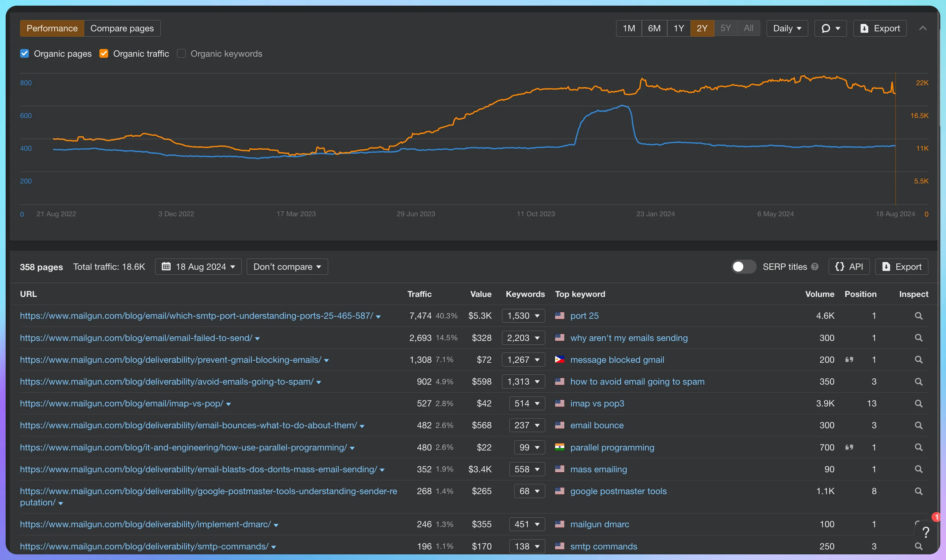Viewport: 946px width, 560px height.
Task: Click inspect icon for parallel programming row
Action: click(919, 447)
